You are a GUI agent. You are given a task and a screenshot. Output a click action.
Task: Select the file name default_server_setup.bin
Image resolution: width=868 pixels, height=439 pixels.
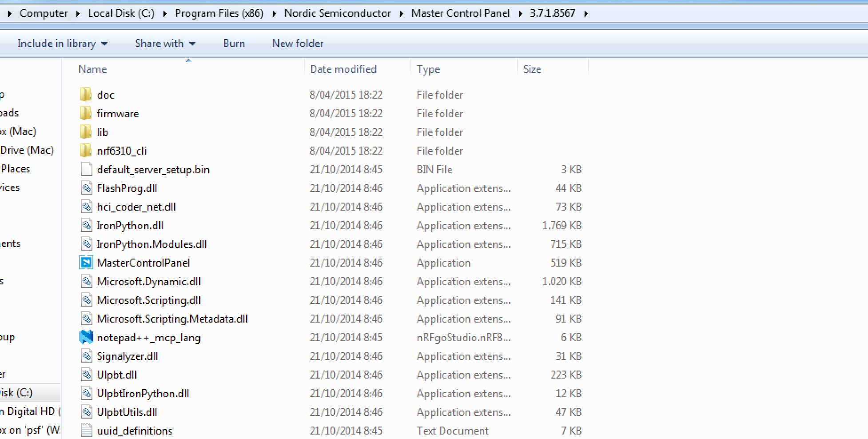point(153,170)
